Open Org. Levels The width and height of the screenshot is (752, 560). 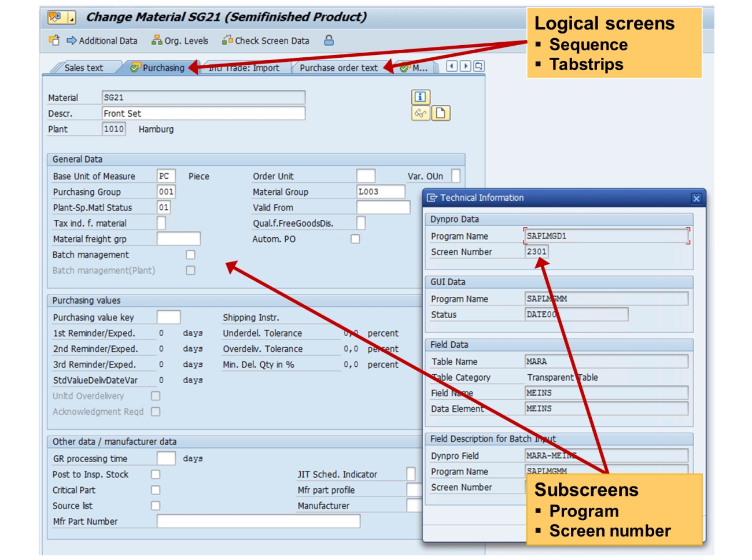180,40
